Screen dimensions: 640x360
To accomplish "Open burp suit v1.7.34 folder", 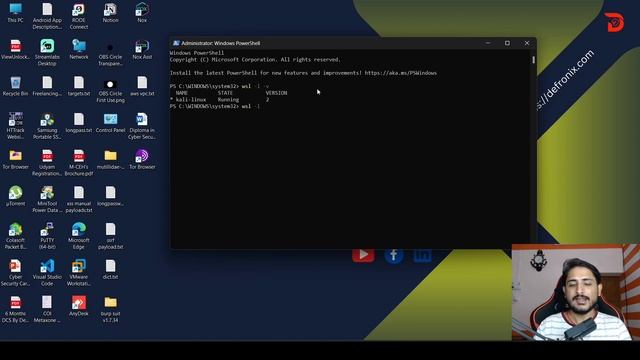I will (x=110, y=310).
